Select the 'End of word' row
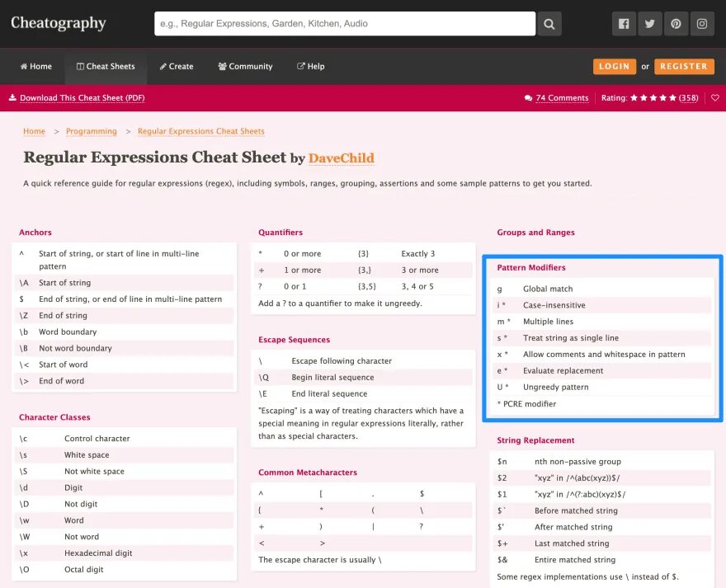726x588 pixels. (x=124, y=381)
